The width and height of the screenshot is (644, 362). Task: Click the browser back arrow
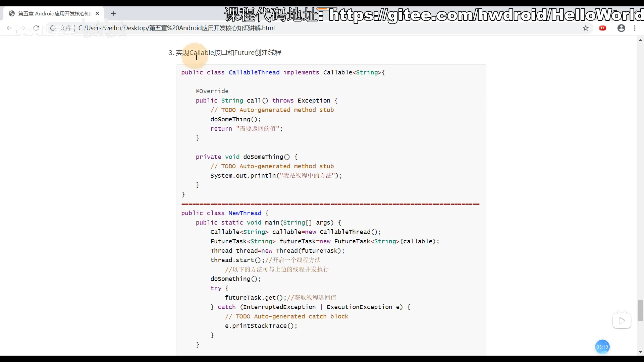click(9, 28)
